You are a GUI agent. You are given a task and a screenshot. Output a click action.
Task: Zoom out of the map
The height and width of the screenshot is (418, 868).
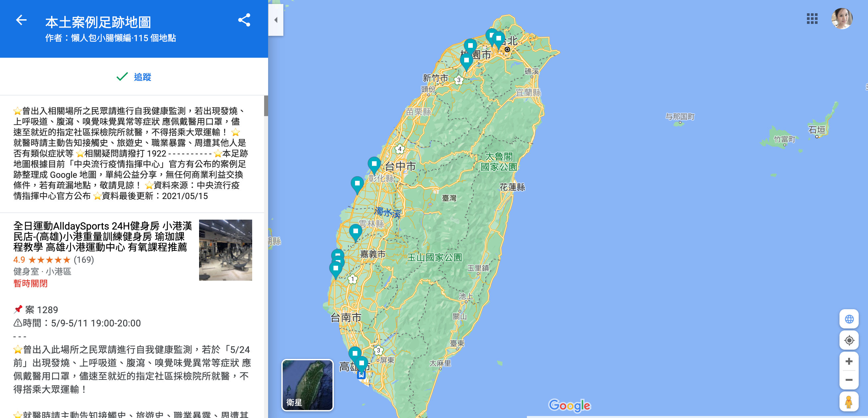[849, 380]
